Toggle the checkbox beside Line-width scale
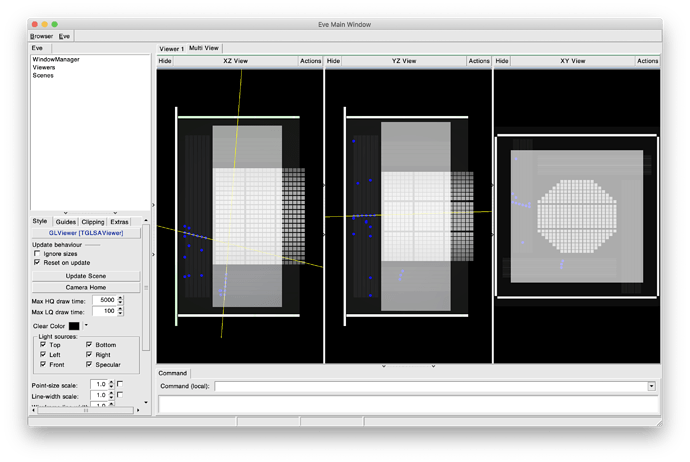Image resolution: width=690 pixels, height=462 pixels. pyautogui.click(x=120, y=395)
